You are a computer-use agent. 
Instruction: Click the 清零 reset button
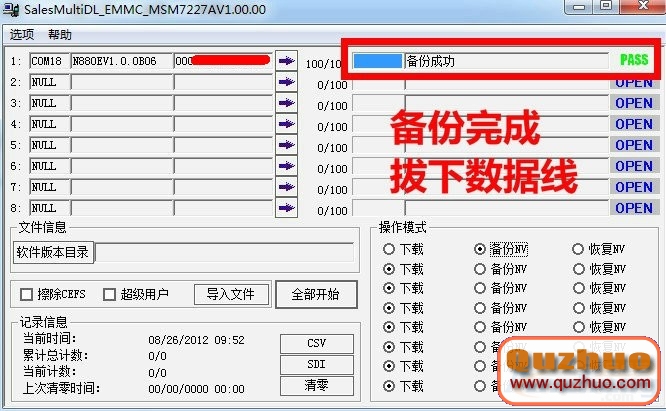click(x=316, y=386)
